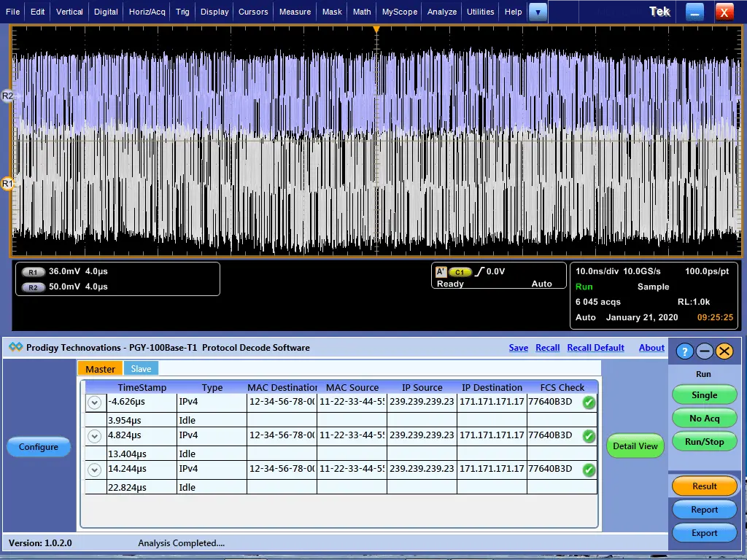Click the orange trigger position marker

coord(376,29)
